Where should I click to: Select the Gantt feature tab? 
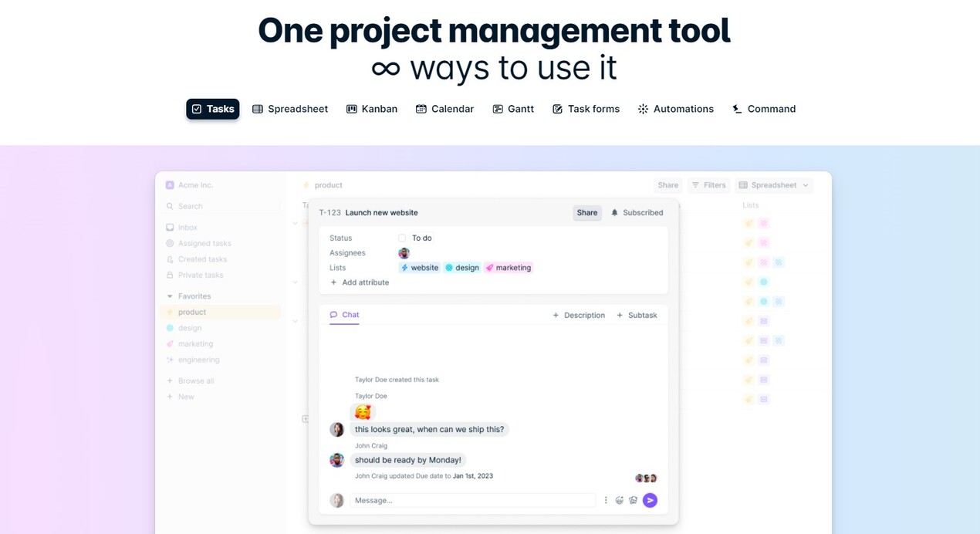point(513,109)
